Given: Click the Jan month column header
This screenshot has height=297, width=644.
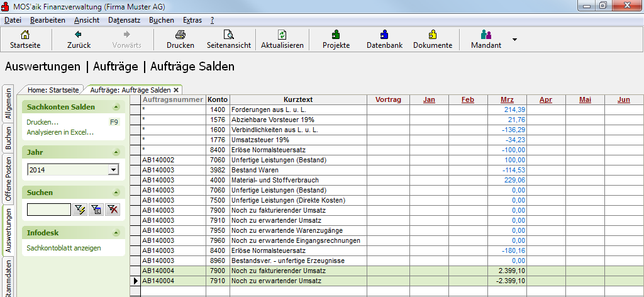Looking at the screenshot, I should click(x=429, y=99).
